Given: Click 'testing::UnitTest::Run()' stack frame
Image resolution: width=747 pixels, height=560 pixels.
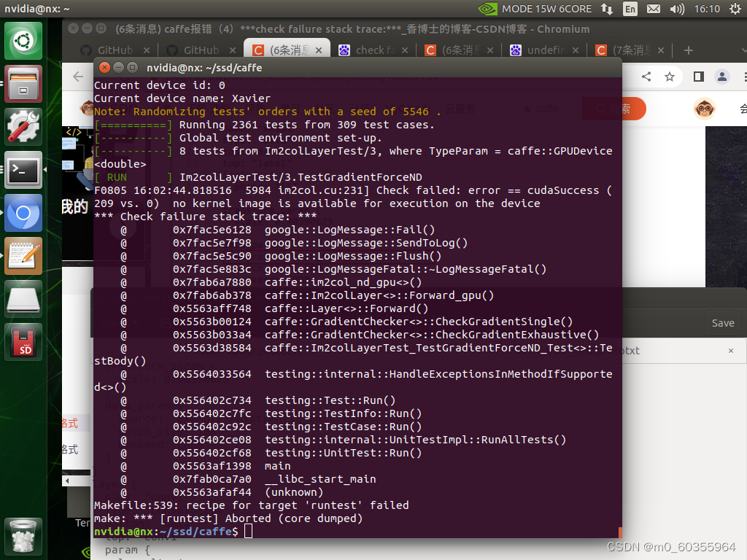Looking at the screenshot, I should pos(343,453).
